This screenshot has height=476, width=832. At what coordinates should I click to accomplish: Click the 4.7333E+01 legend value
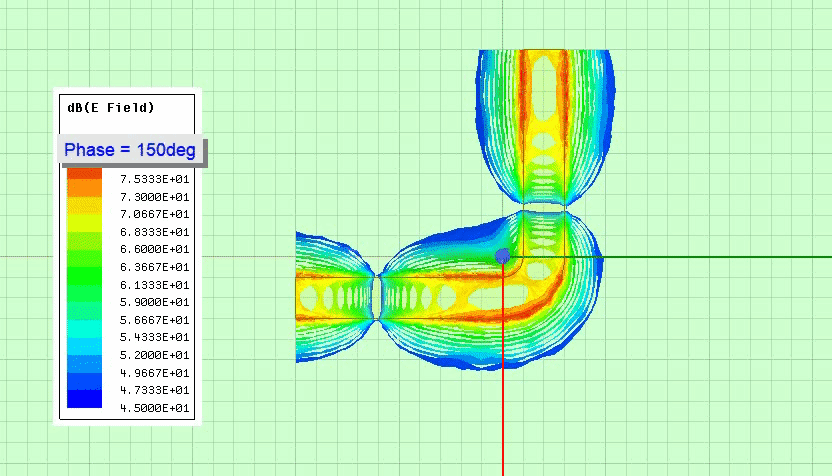point(154,390)
